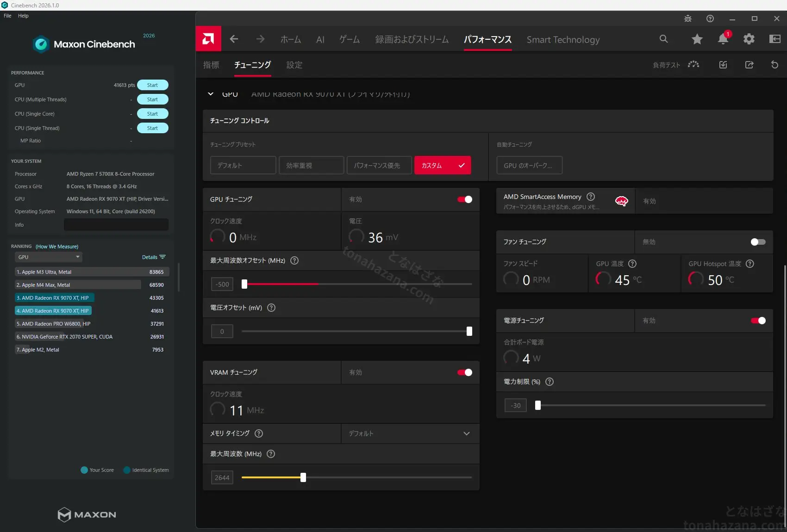Open the メモリ タイミング dropdown
The image size is (787, 532).
[x=410, y=433]
